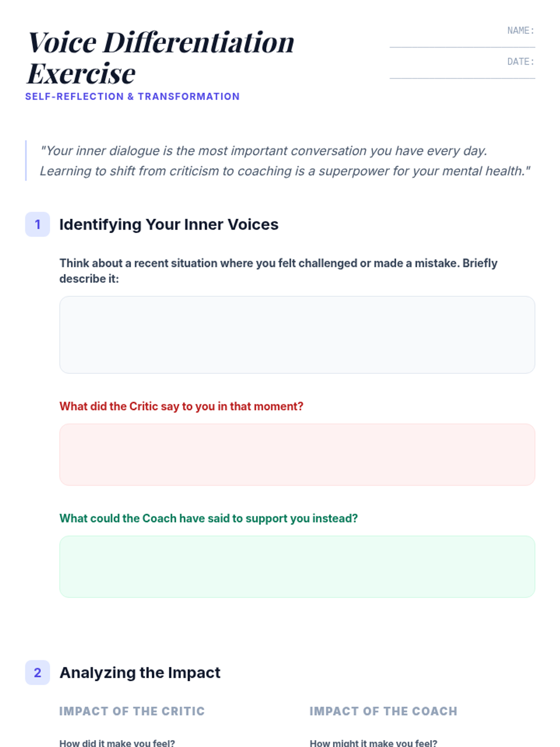Click the Identifying Your Inner Voices heading
This screenshot has height=747, width=560.
169,225
